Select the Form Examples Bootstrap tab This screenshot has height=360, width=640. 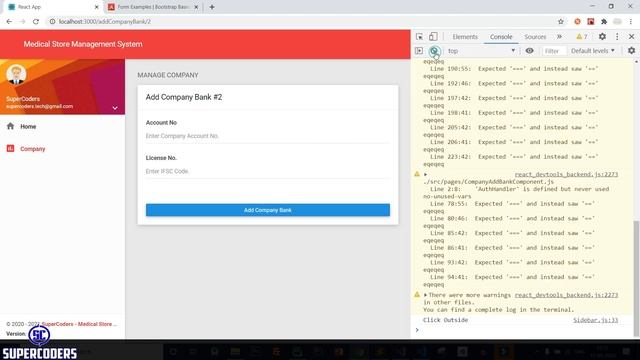153,7
